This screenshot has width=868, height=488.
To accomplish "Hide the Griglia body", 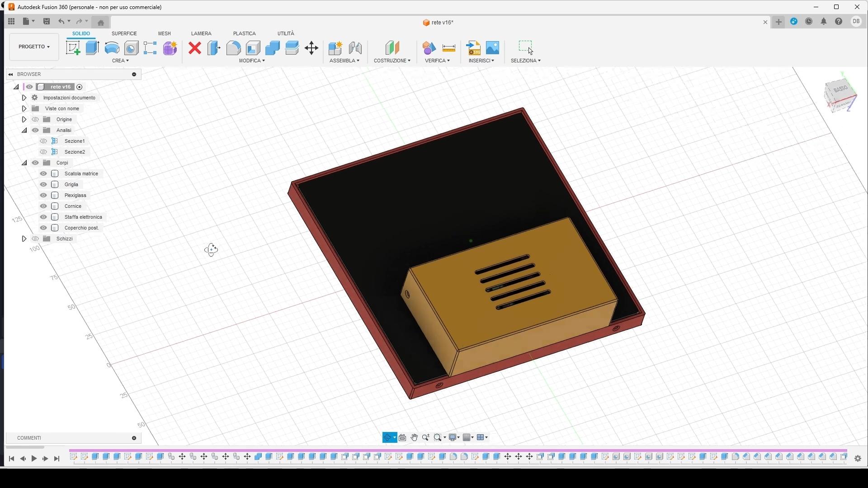I will pos(43,184).
